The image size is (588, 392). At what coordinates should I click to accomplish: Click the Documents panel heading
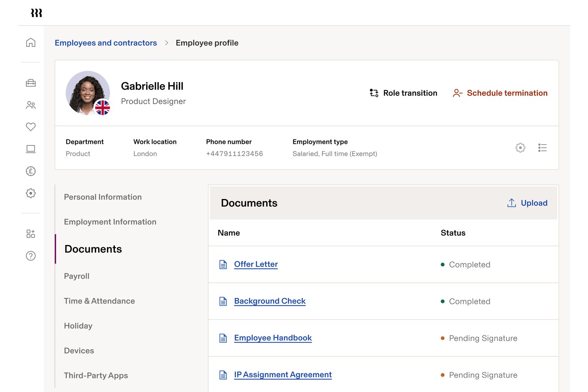249,203
